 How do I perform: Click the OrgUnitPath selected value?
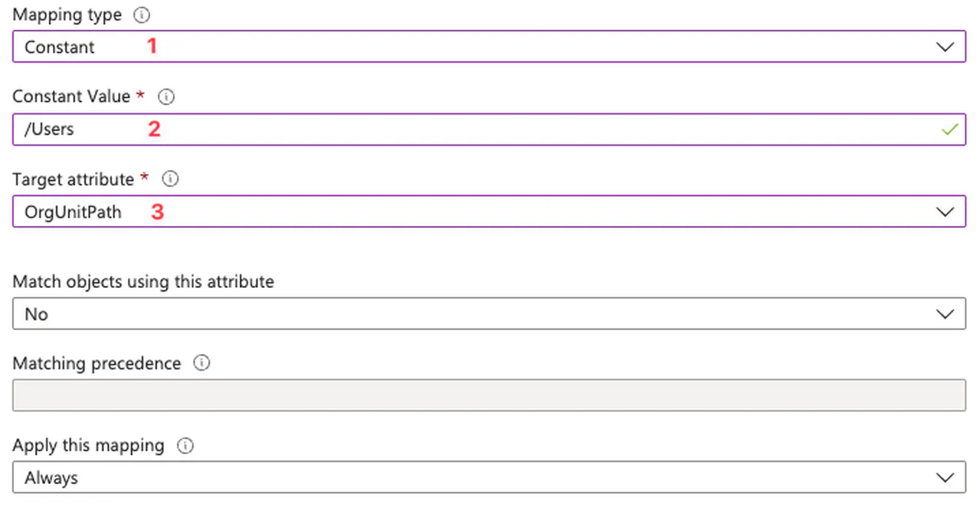click(73, 212)
